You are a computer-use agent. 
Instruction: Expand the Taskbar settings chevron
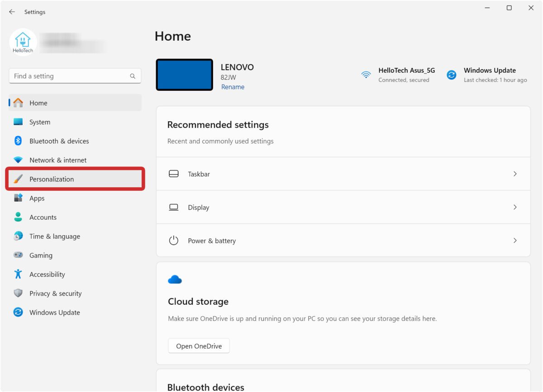(515, 174)
